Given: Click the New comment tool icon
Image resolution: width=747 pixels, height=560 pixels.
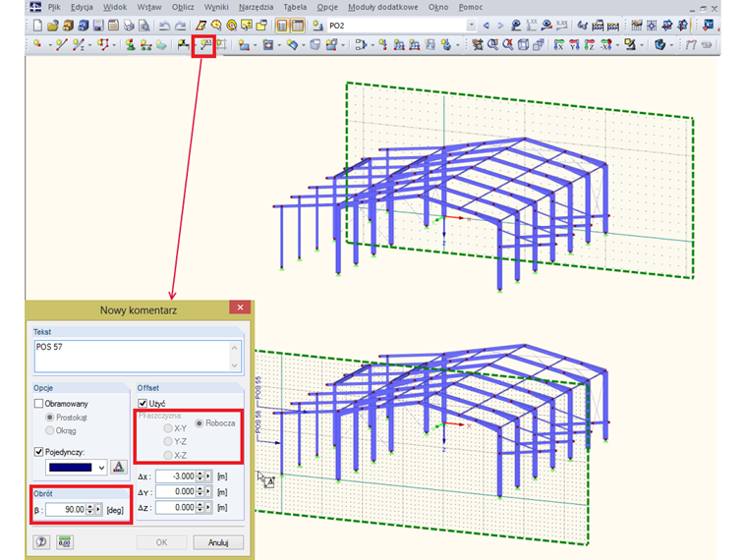Looking at the screenshot, I should click(205, 45).
